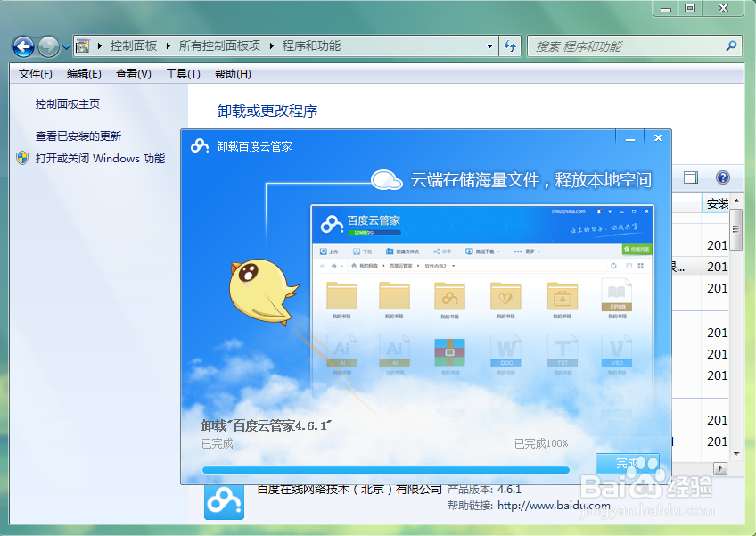The width and height of the screenshot is (756, 536).
Task: Click the Baidu cloud logo in dialog title
Action: pyautogui.click(x=199, y=145)
